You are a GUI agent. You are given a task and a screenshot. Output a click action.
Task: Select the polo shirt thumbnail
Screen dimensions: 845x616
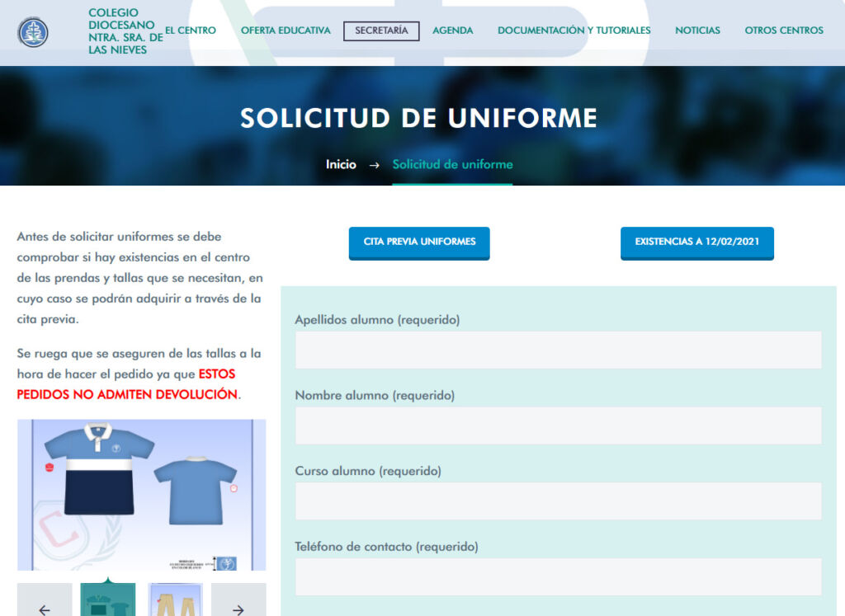108,602
